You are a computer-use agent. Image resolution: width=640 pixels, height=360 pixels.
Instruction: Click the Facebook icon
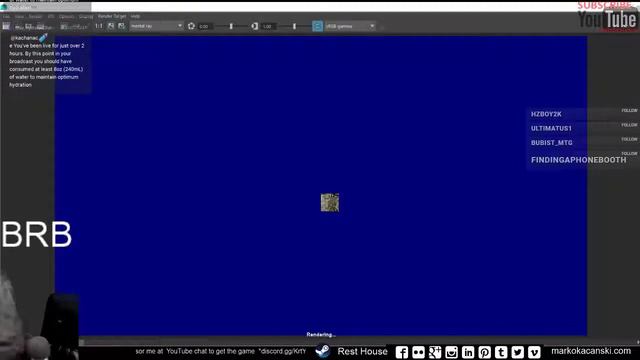tap(402, 352)
